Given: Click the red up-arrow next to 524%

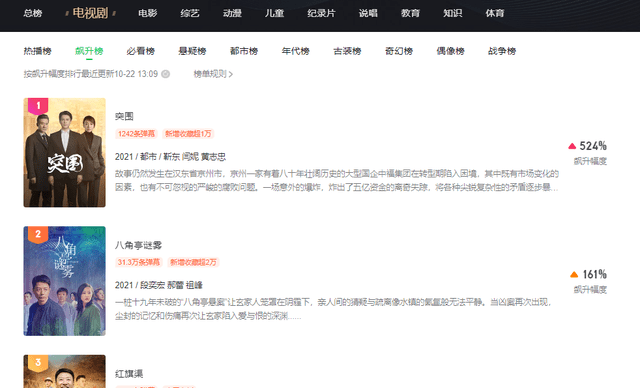Looking at the screenshot, I should coord(572,146).
